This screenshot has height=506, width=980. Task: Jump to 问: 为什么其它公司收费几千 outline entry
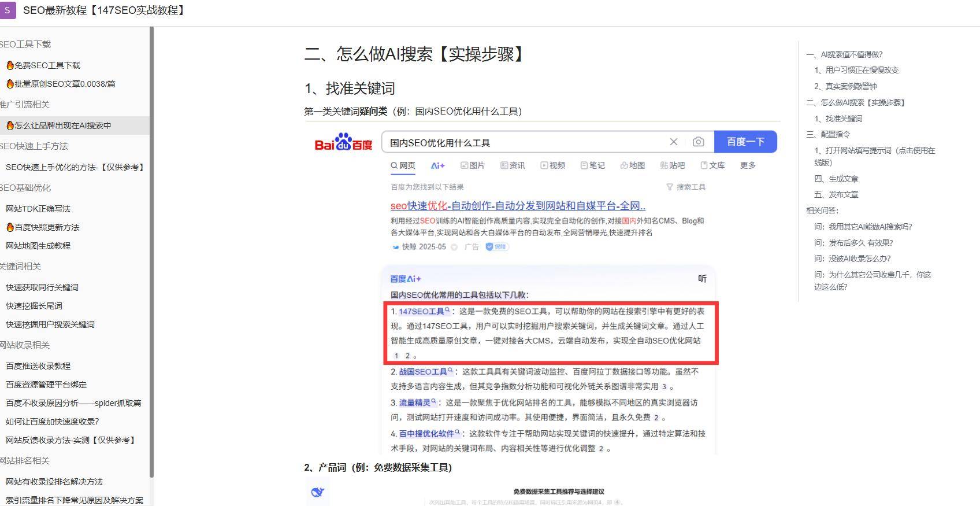873,280
